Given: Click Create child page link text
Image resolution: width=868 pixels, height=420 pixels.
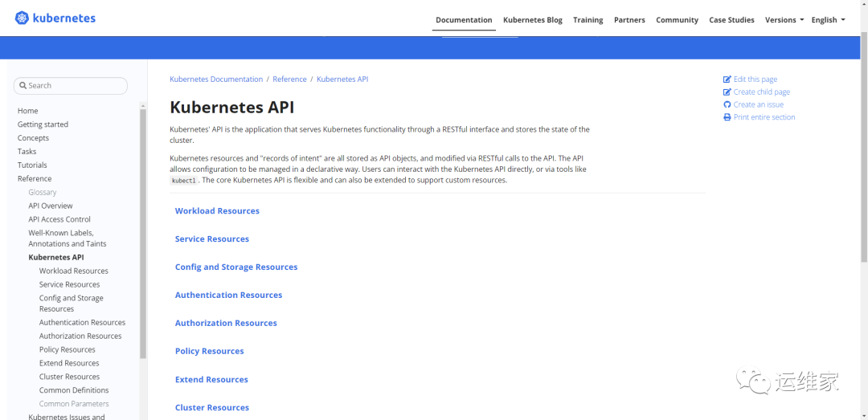Looking at the screenshot, I should click(762, 92).
